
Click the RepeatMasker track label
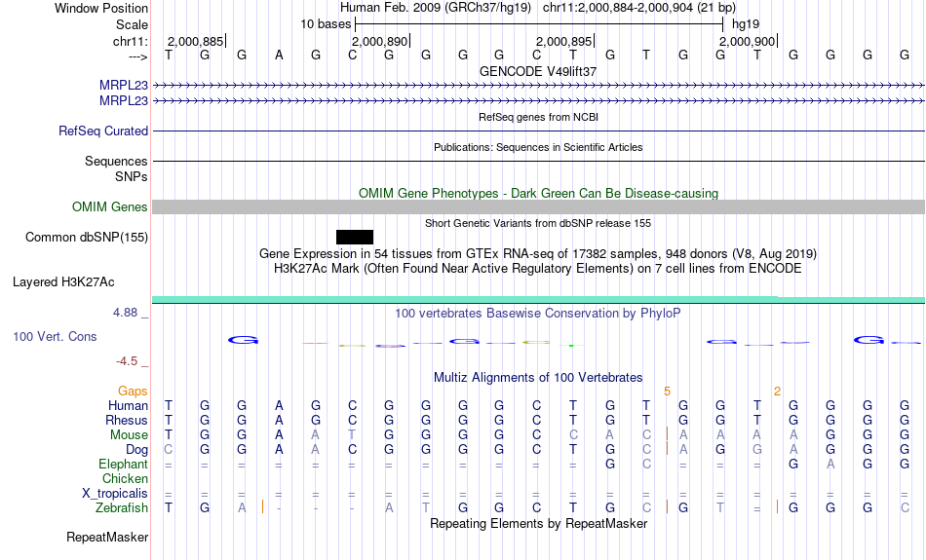[107, 537]
